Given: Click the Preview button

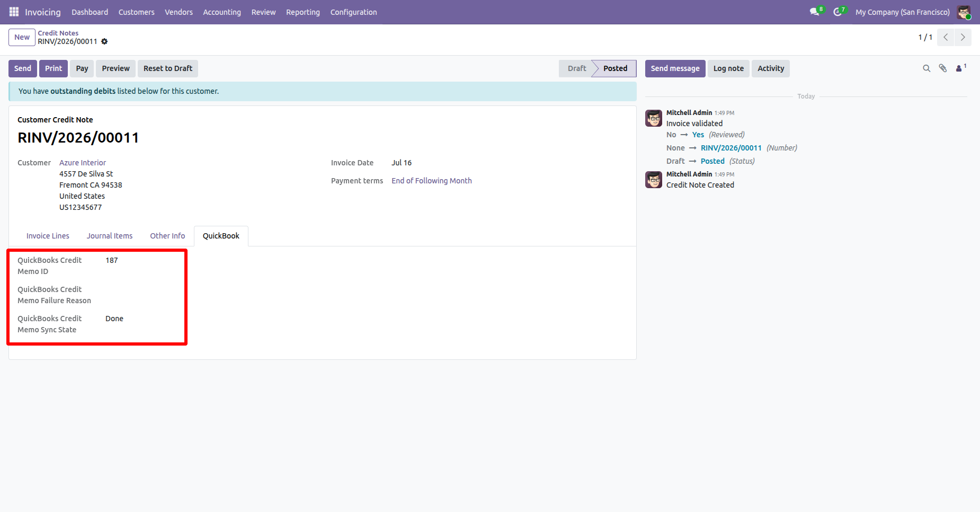Looking at the screenshot, I should click(x=116, y=68).
